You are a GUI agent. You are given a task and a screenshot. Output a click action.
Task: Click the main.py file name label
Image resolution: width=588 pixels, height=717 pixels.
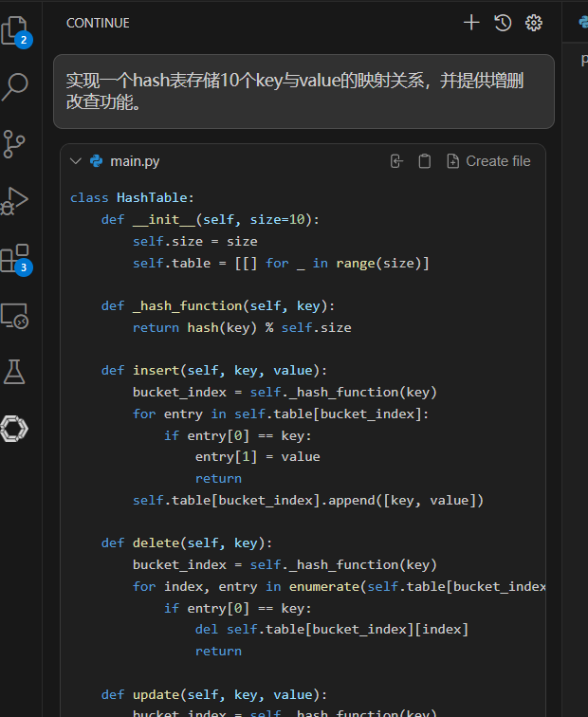135,161
